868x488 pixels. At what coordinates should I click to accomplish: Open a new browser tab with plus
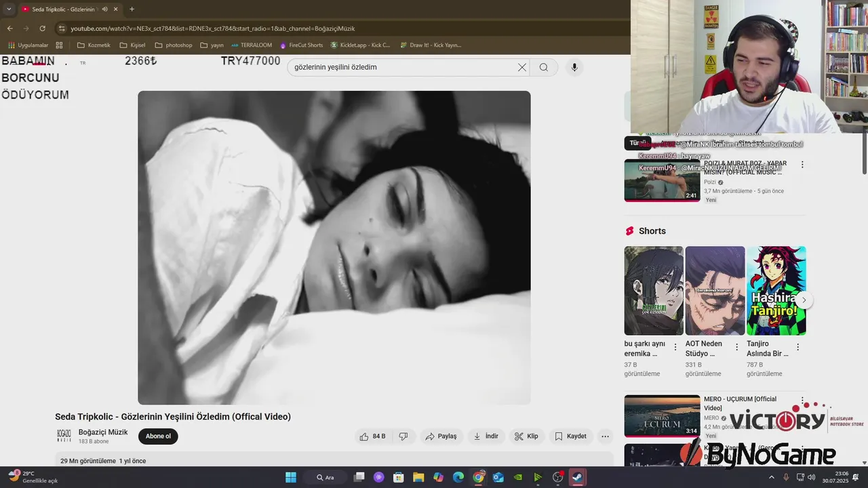click(x=132, y=9)
